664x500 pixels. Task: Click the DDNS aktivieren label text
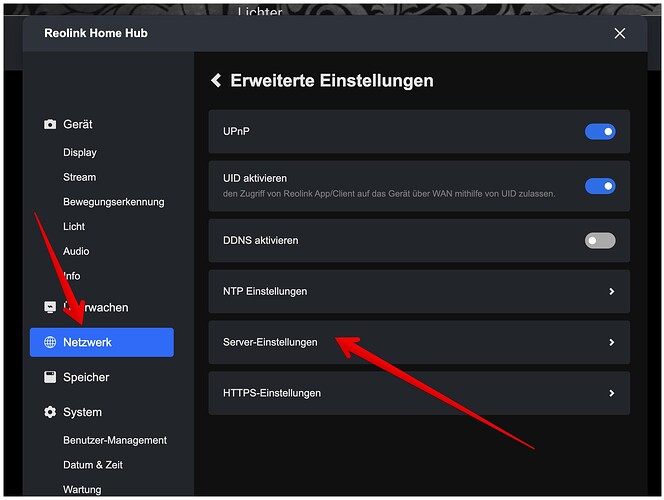tap(260, 240)
